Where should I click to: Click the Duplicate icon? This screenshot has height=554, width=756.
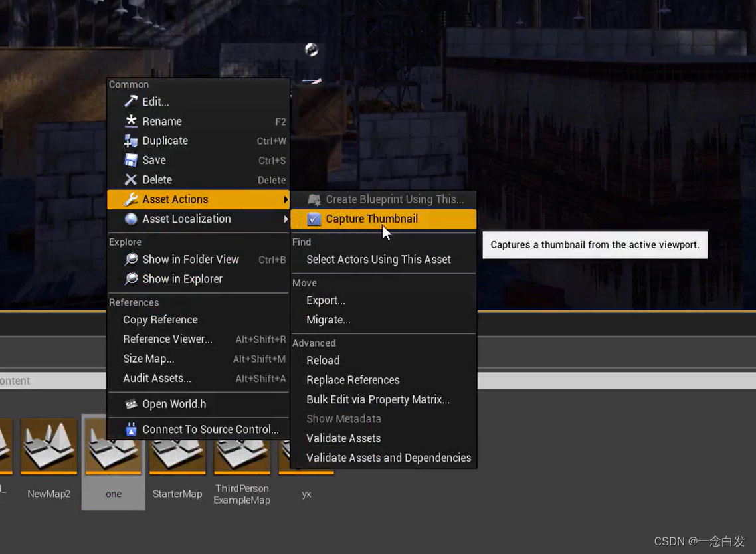coord(131,140)
